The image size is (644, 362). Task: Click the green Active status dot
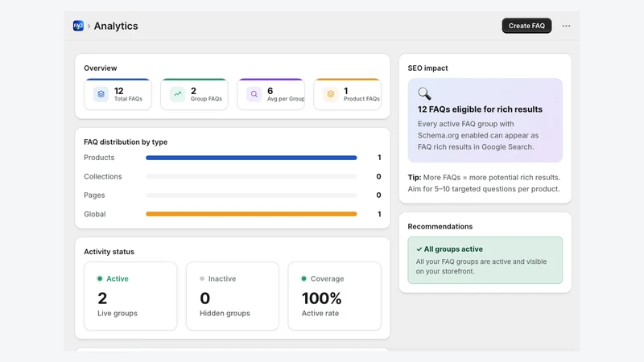tap(99, 278)
